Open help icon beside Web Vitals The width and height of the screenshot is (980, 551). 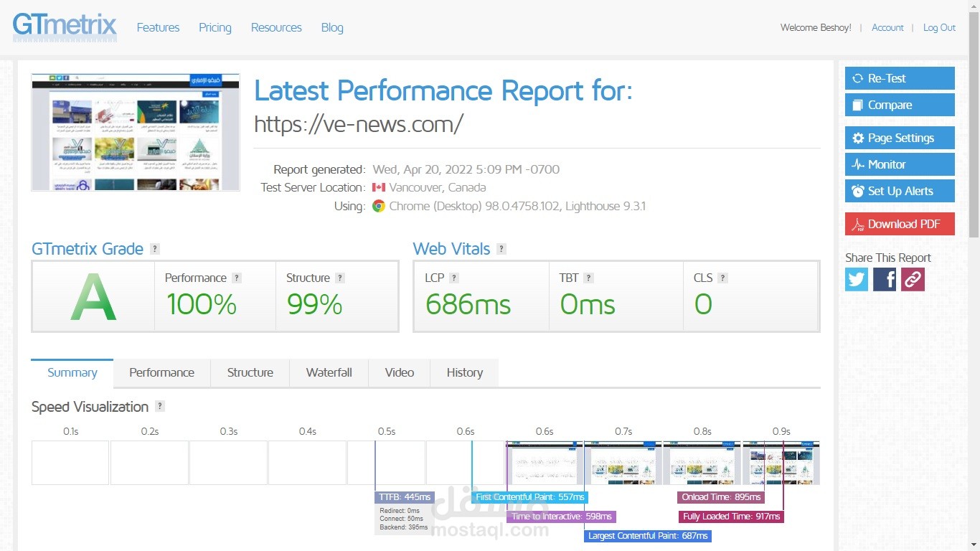coord(501,249)
